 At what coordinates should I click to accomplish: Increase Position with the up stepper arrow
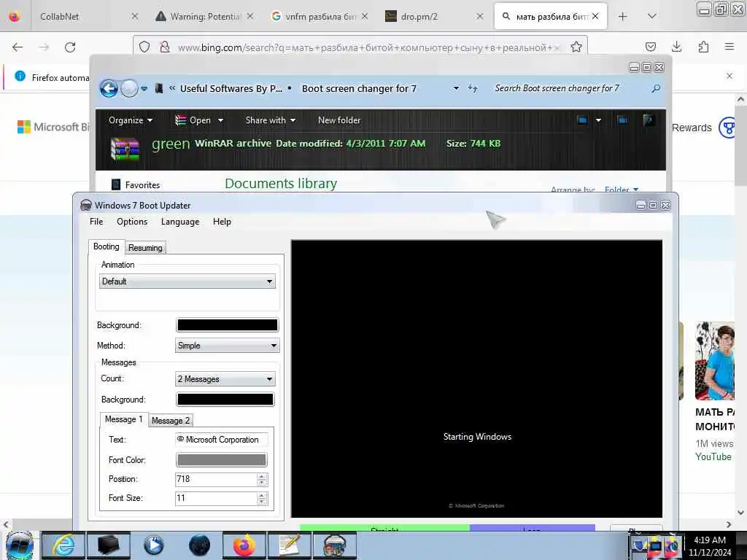[262, 476]
